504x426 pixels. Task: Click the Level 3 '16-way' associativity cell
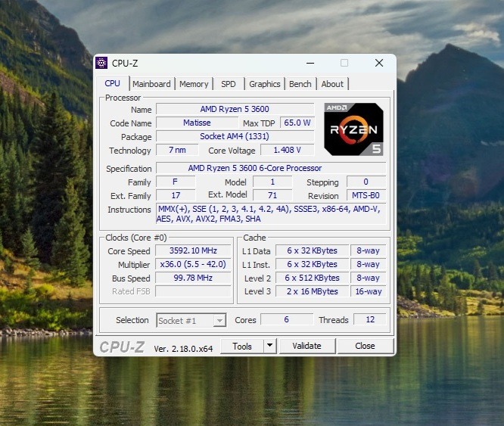pyautogui.click(x=369, y=291)
